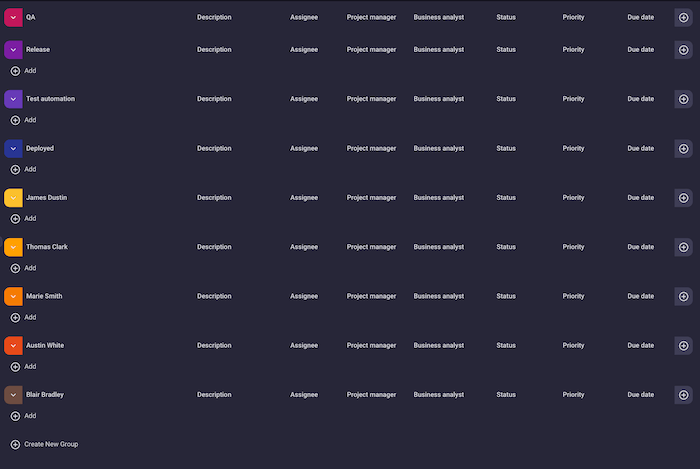700x469 pixels.
Task: Click add column icon in James Dustin row
Action: click(x=683, y=197)
